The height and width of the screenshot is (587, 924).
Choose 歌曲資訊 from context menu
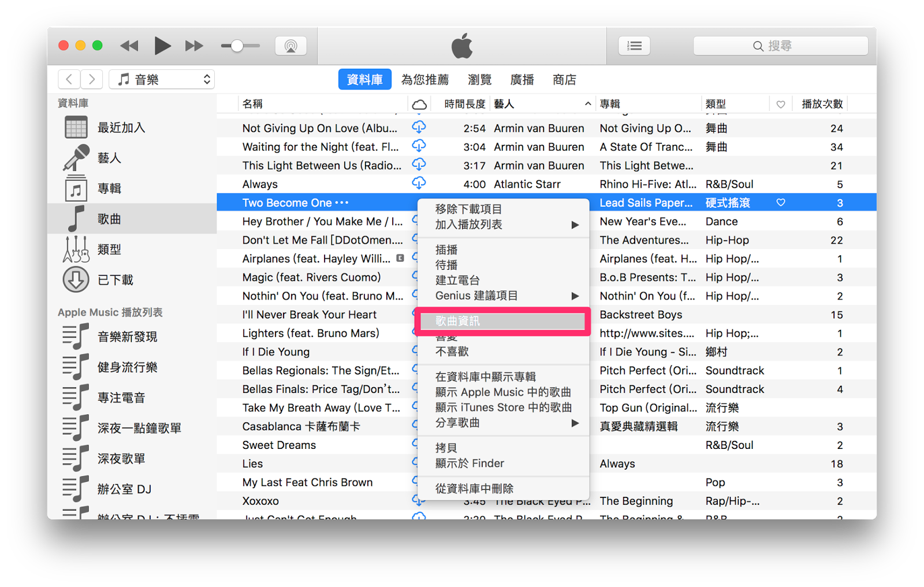click(x=503, y=321)
